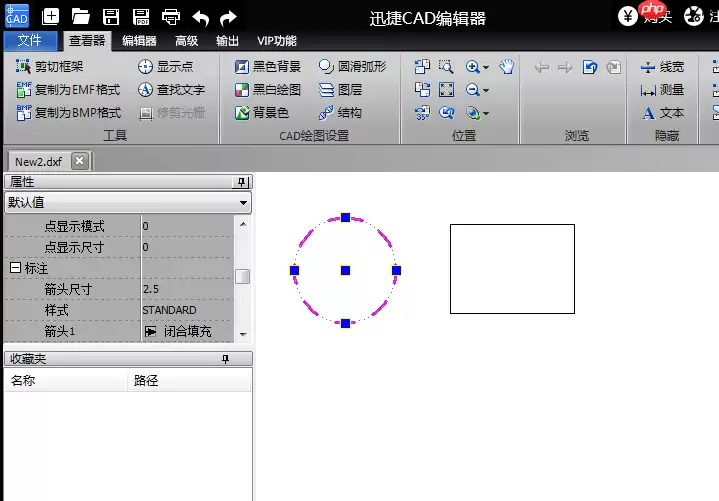Click the 背景色 (background color) picker
The image size is (719, 501).
click(261, 113)
